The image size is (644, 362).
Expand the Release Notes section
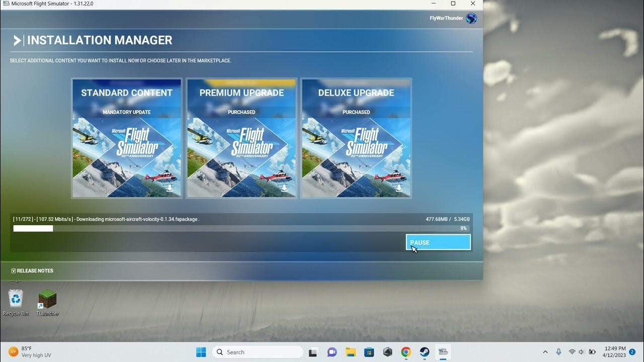(x=32, y=270)
